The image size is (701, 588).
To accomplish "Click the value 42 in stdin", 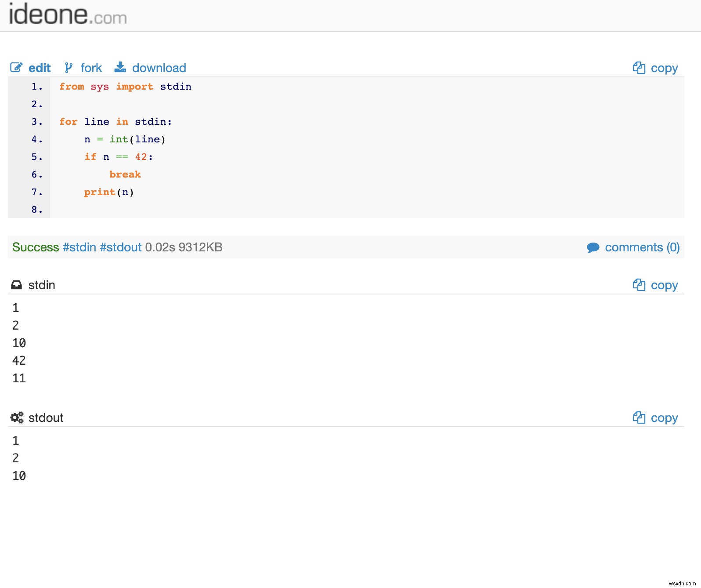I will click(19, 360).
